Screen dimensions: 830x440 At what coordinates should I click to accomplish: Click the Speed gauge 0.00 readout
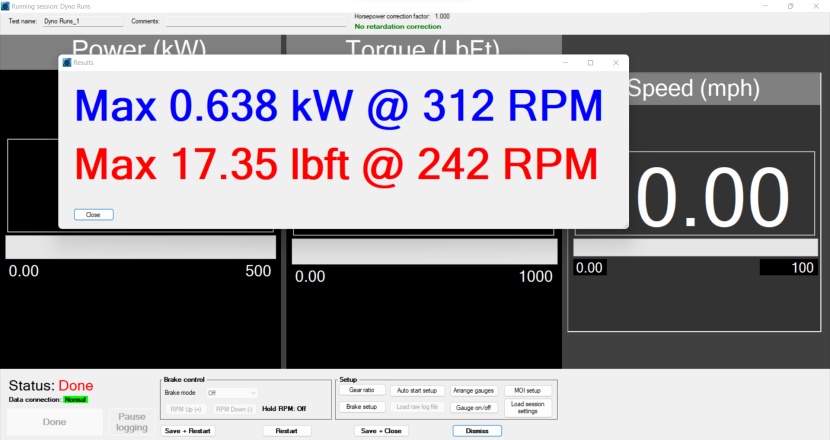[712, 196]
